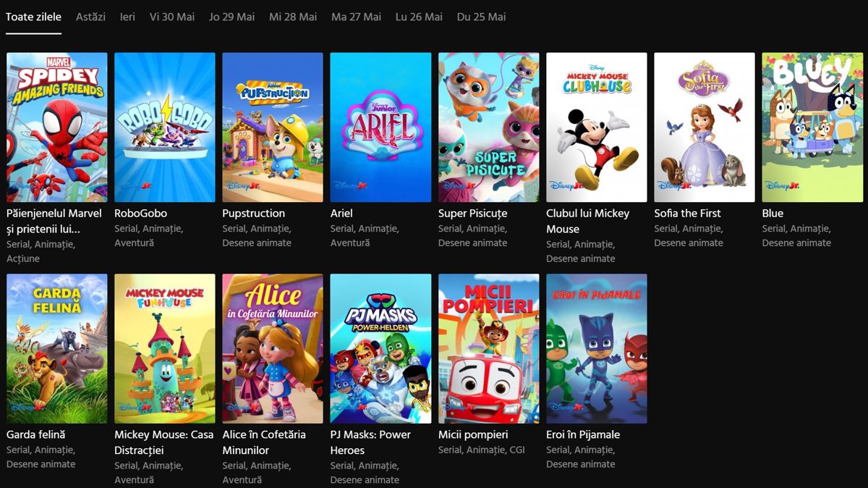Open the Super Pisicuțe title link
Image resolution: width=868 pixels, height=488 pixels.
(x=473, y=214)
